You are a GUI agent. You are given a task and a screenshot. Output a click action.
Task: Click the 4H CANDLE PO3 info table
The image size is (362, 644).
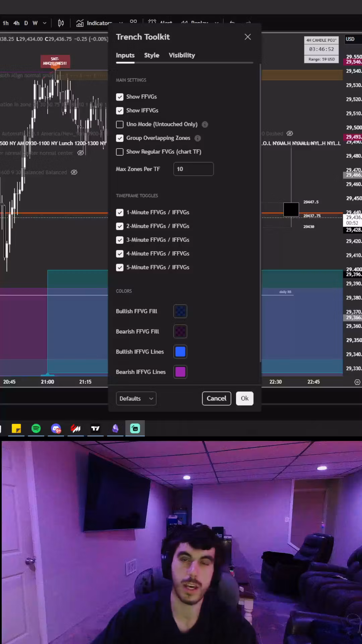pos(321,50)
